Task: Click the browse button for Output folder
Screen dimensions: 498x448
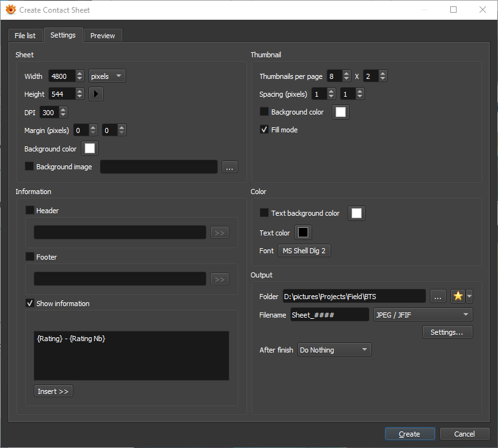Action: (x=438, y=297)
